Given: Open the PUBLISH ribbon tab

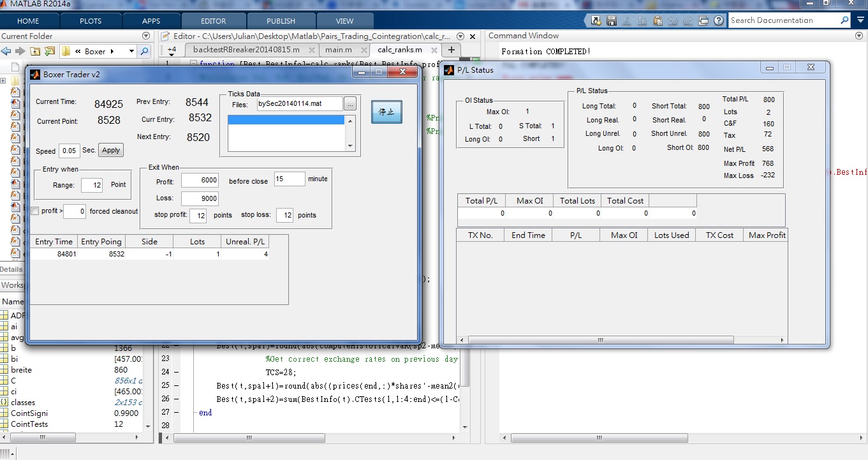Looking at the screenshot, I should pyautogui.click(x=281, y=21).
